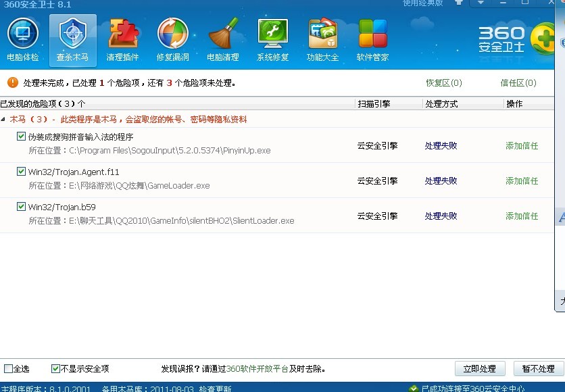Click the 使用经典版 classic version link
This screenshot has width=565, height=392.
[x=422, y=3]
